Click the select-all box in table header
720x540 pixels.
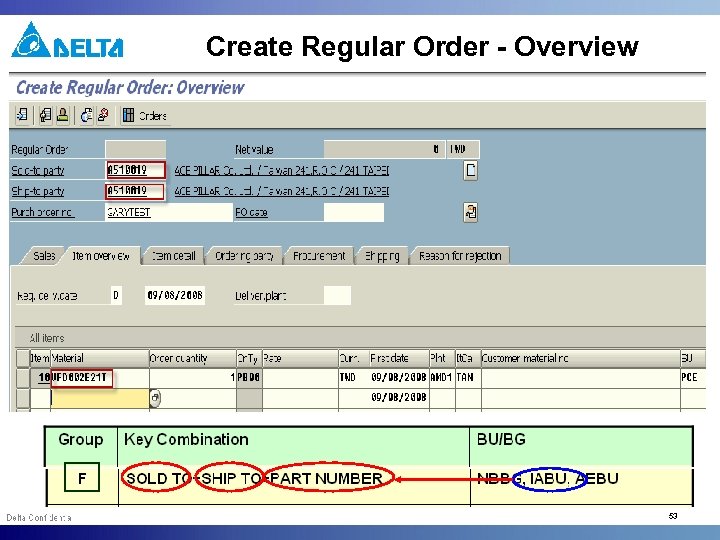(23, 358)
